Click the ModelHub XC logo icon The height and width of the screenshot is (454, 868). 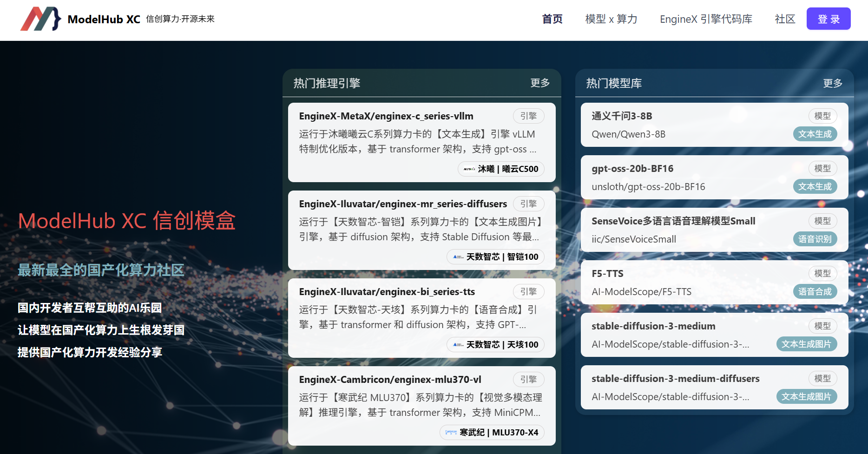click(40, 19)
